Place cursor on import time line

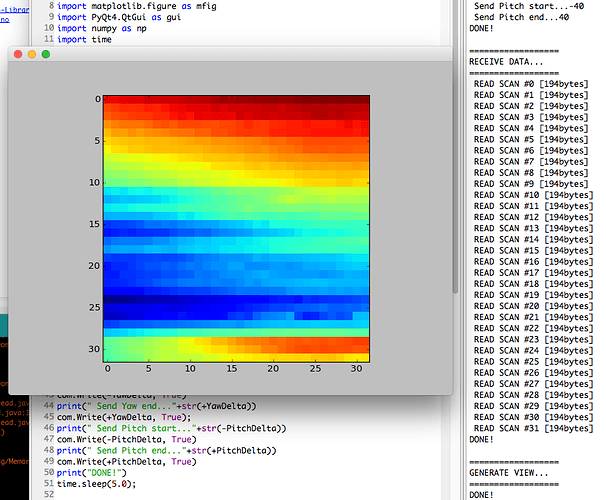click(86, 41)
